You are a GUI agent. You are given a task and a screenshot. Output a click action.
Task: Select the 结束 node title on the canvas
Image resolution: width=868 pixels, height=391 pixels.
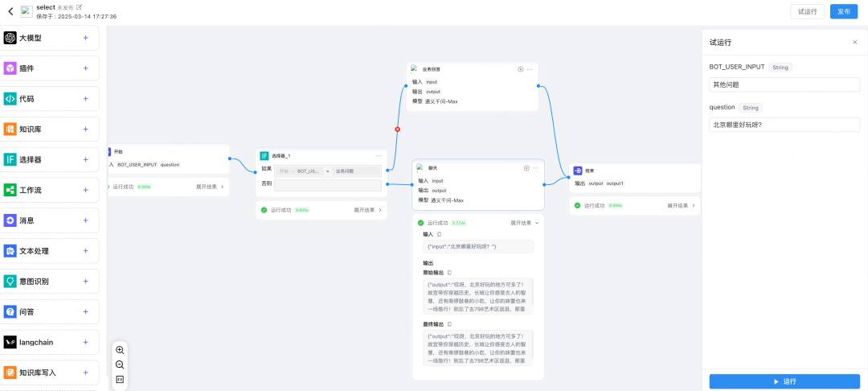pos(588,171)
